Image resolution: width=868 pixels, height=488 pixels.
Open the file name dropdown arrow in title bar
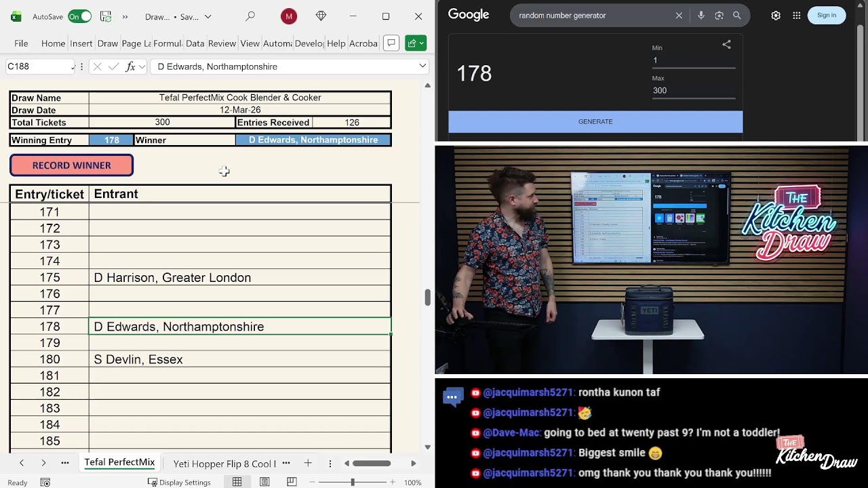(x=208, y=17)
